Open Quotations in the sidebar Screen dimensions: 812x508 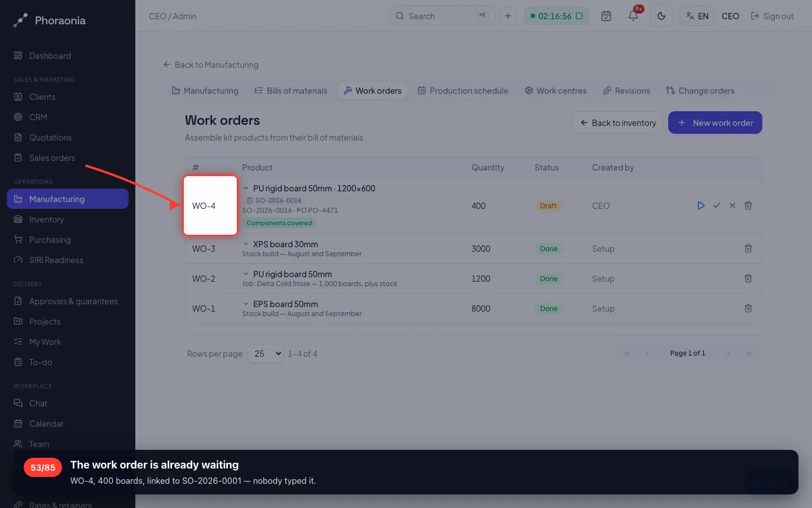68,137
